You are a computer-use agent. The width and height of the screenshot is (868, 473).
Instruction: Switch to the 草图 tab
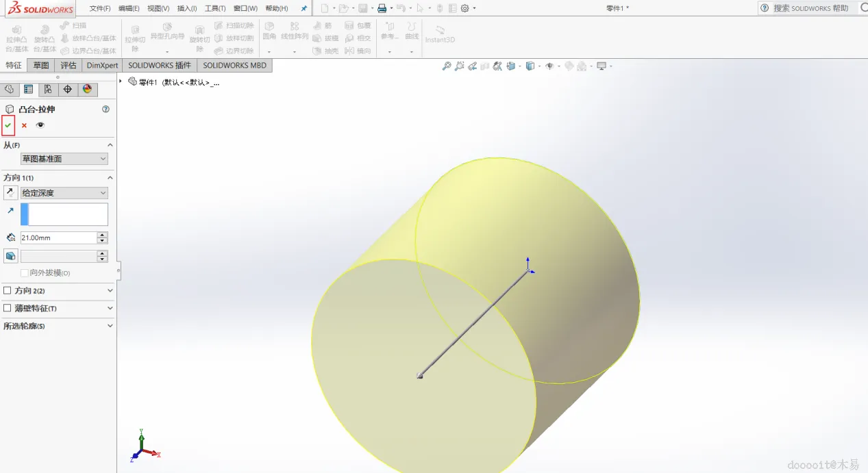(x=41, y=66)
